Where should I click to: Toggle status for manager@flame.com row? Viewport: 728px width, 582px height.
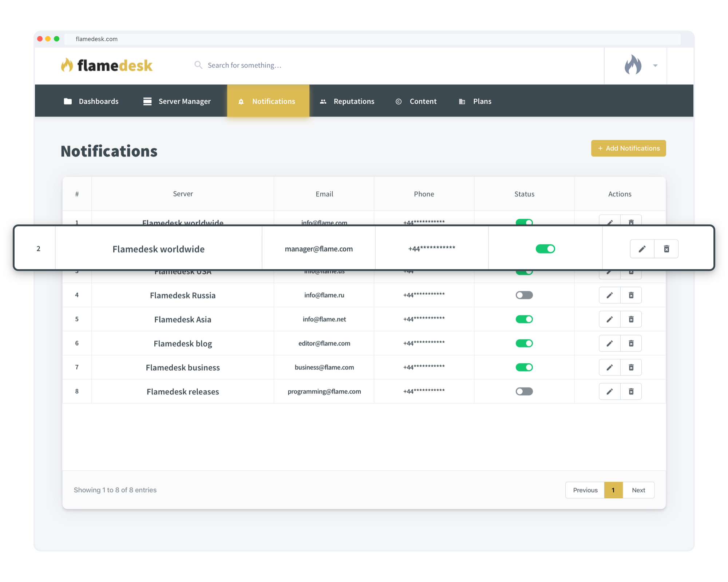click(545, 249)
